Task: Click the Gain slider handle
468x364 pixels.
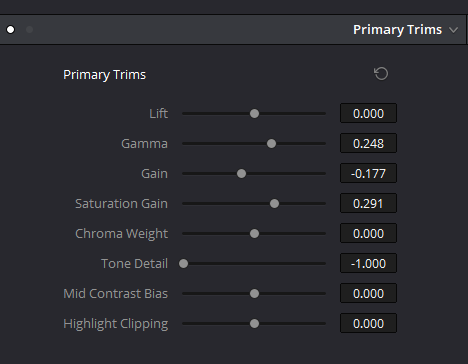Action: [241, 174]
